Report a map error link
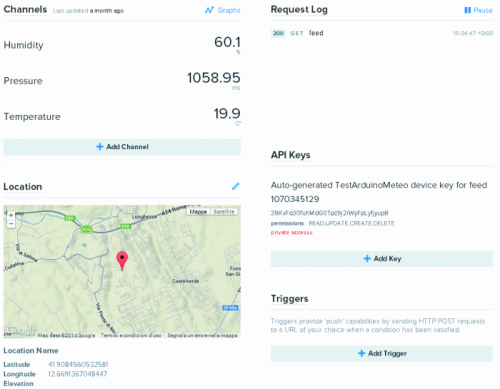 (x=202, y=335)
